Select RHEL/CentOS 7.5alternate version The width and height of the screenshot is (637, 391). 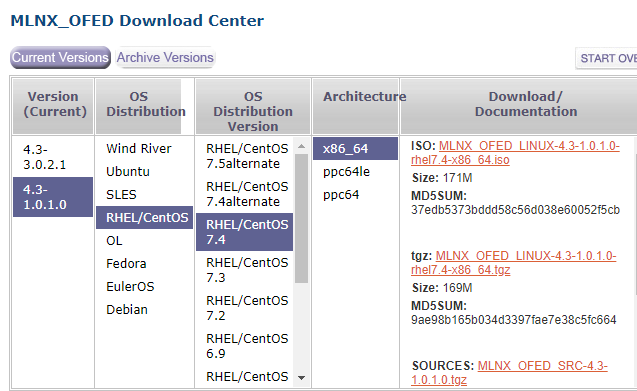(245, 156)
